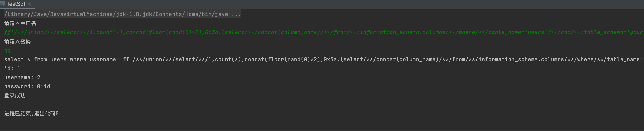
Task: Close the TestSql run tab
Action: coord(29,4)
